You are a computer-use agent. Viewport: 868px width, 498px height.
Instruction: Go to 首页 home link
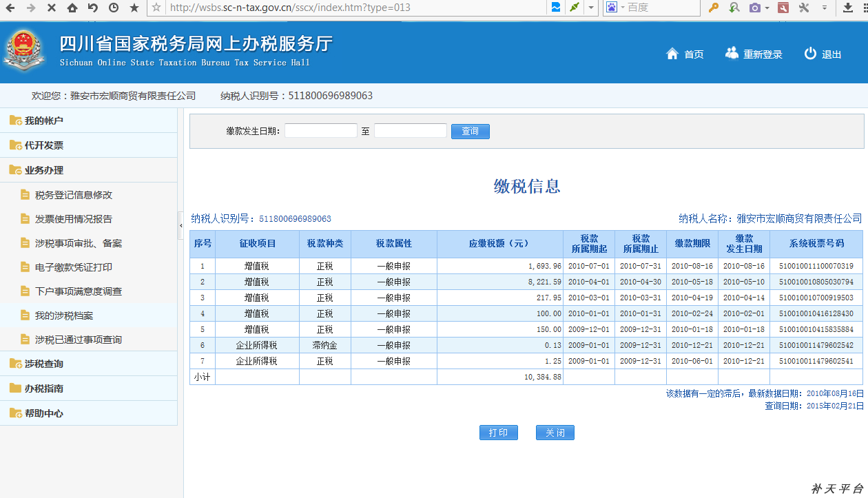685,54
